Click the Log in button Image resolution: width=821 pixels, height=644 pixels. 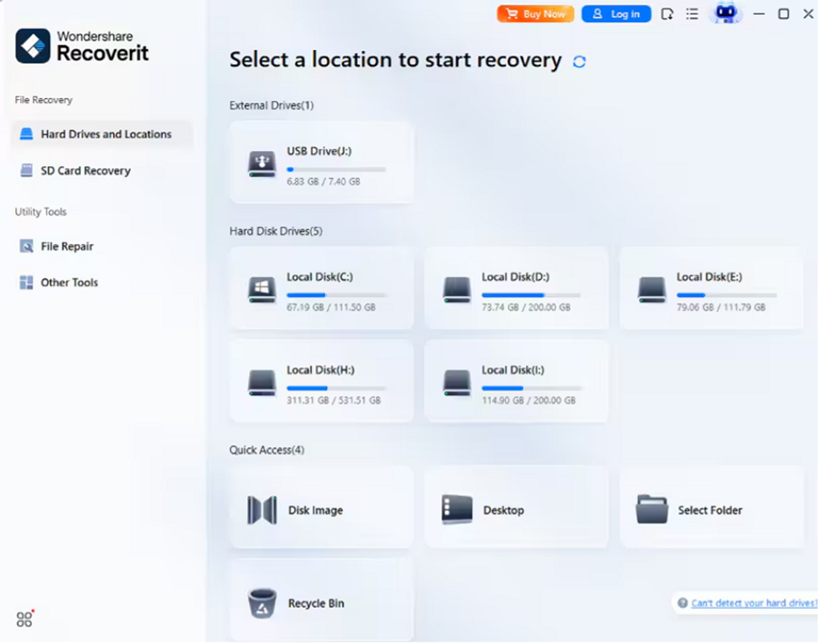coord(618,14)
